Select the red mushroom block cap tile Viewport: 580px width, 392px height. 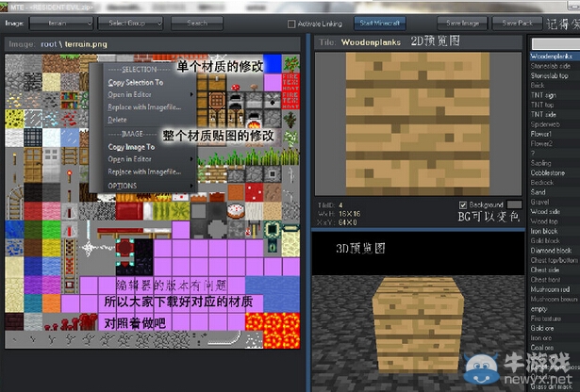pyautogui.click(x=254, y=192)
